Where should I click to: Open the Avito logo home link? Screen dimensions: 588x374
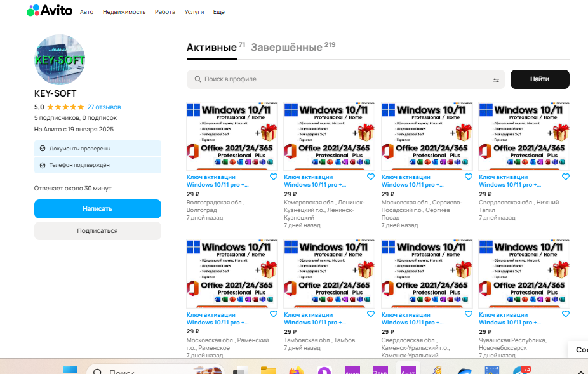point(50,11)
